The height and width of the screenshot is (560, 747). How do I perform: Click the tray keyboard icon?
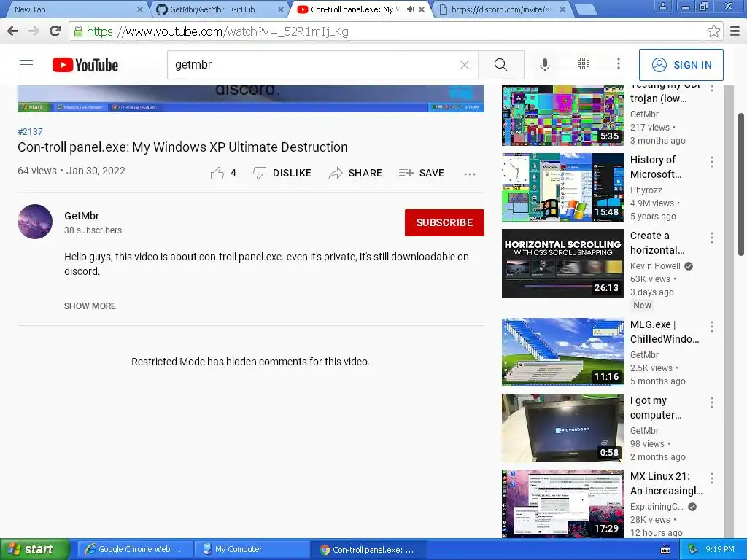[x=665, y=550]
